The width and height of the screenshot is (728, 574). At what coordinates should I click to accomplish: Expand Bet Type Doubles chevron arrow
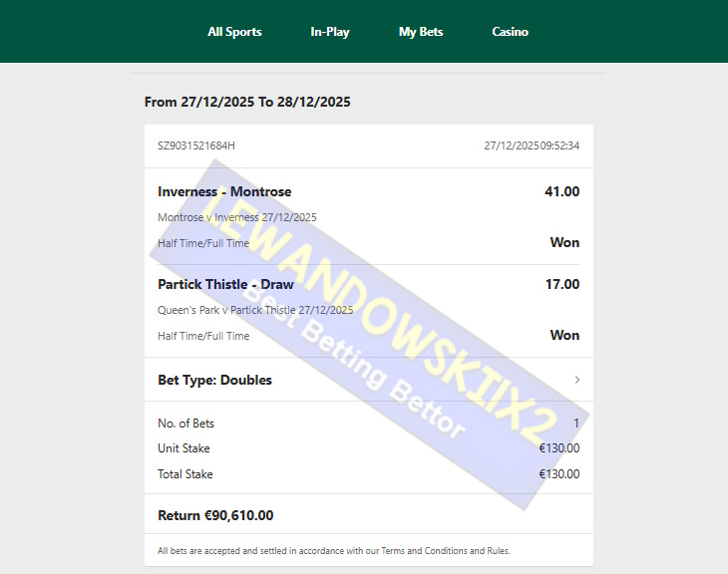577,380
